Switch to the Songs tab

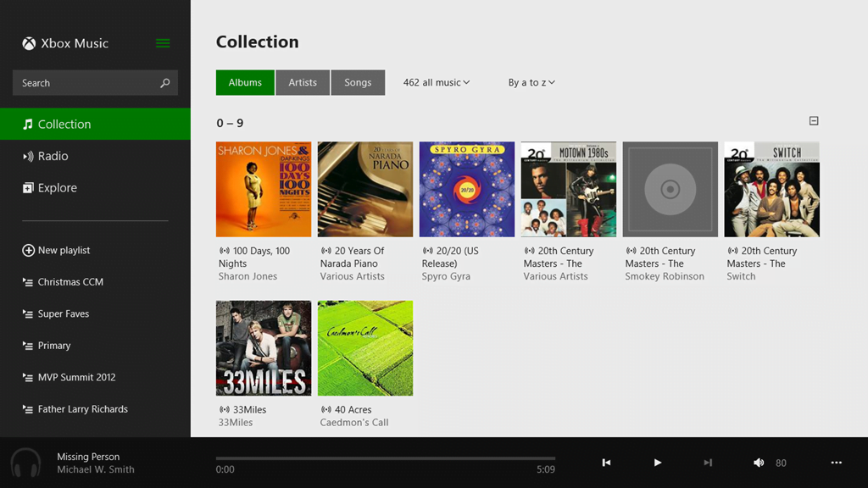pos(358,83)
